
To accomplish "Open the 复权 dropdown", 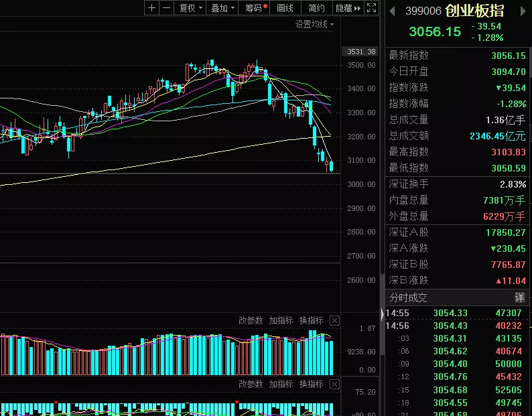I will click(190, 8).
